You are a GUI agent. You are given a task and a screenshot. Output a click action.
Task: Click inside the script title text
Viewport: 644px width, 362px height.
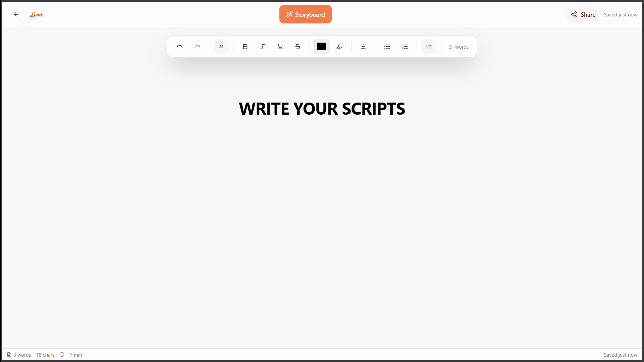[x=321, y=108]
